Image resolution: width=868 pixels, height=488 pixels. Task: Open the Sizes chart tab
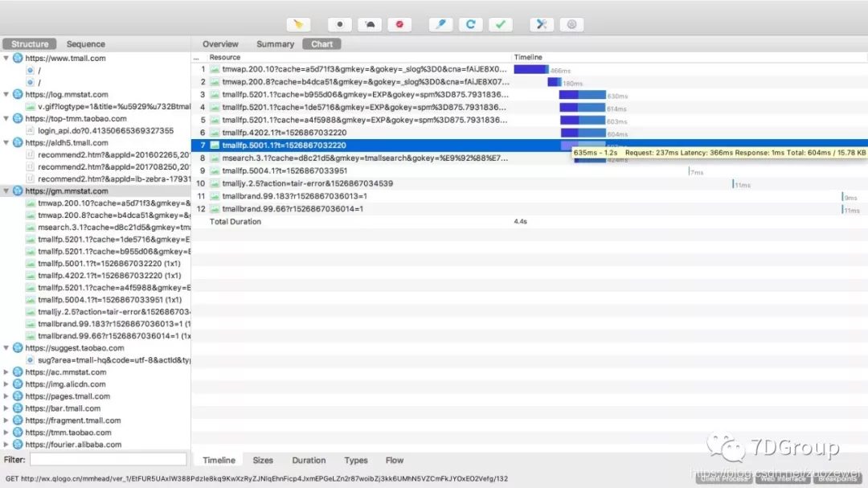(x=263, y=461)
